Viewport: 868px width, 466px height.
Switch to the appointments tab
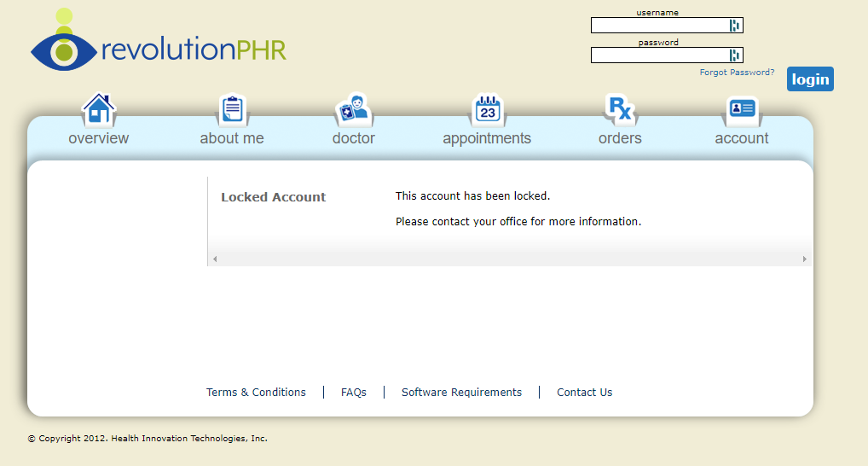[x=487, y=138]
